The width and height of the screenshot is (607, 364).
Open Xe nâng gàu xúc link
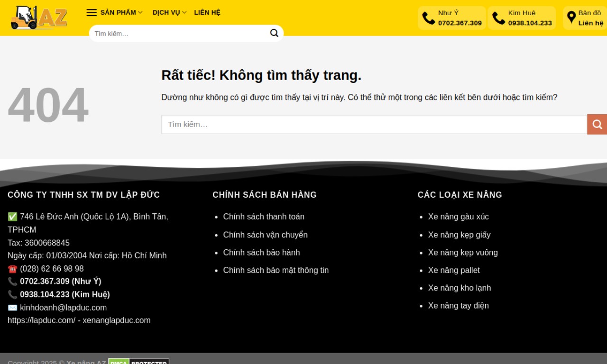(459, 217)
